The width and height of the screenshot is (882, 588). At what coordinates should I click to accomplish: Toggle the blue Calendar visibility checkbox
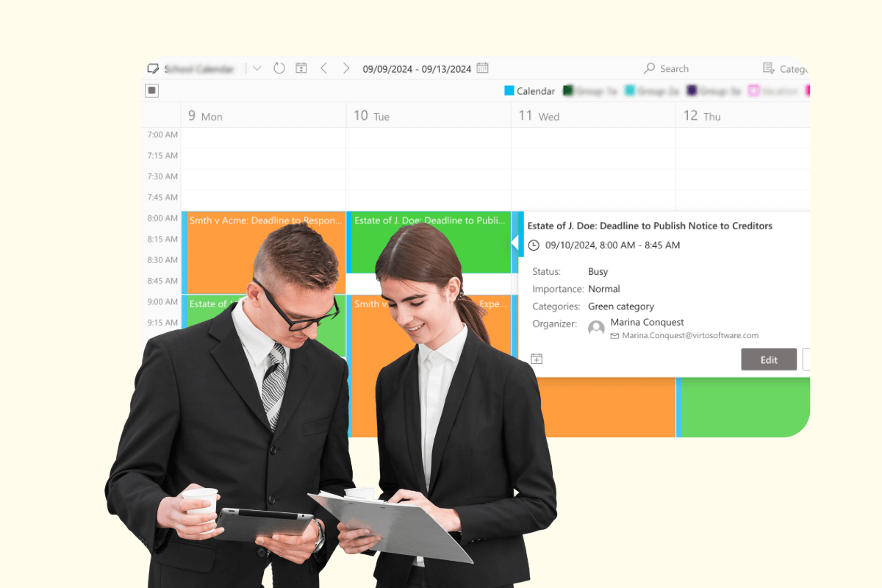510,91
